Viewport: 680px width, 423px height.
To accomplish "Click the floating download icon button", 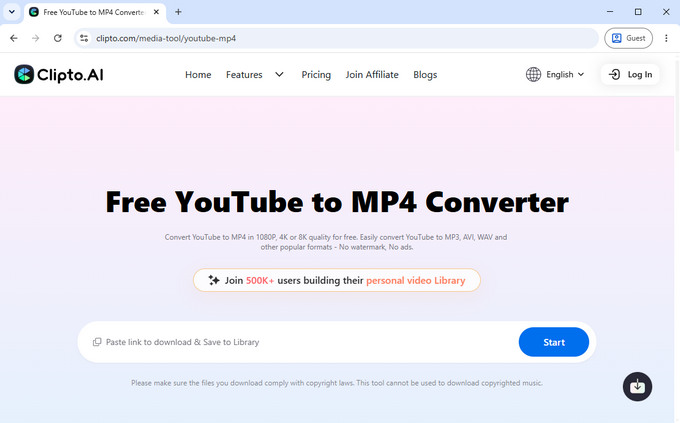I will point(638,386).
